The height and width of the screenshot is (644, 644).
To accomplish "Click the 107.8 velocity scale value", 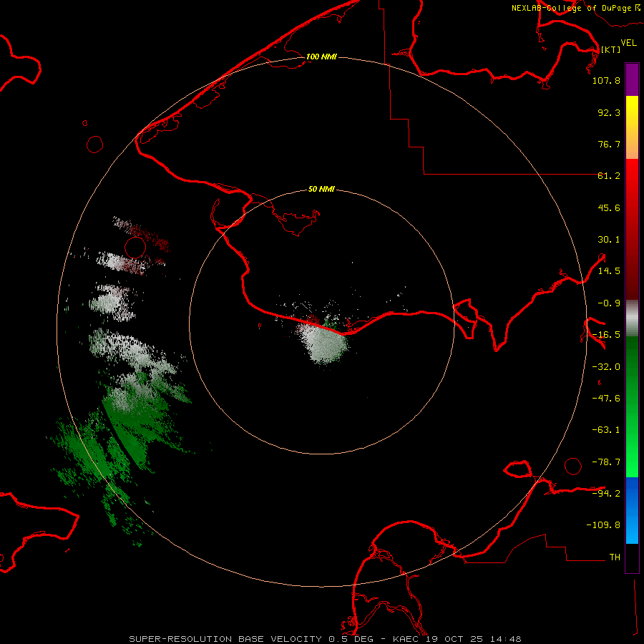I will (606, 80).
